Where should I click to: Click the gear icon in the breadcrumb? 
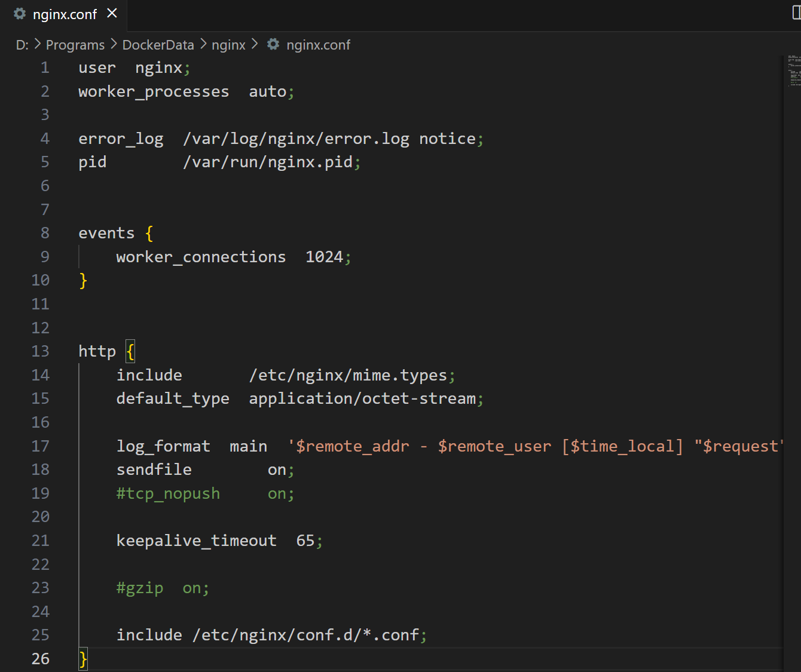pos(273,45)
